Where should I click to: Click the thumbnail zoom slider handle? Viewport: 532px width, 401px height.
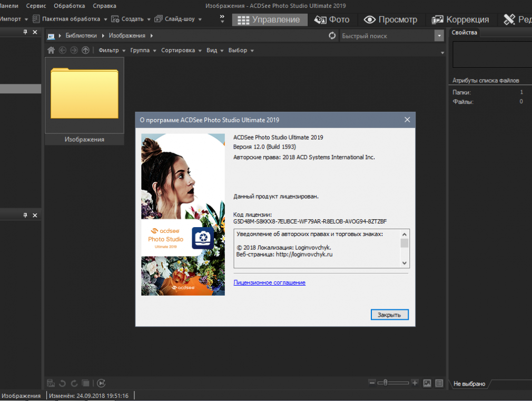(386, 383)
